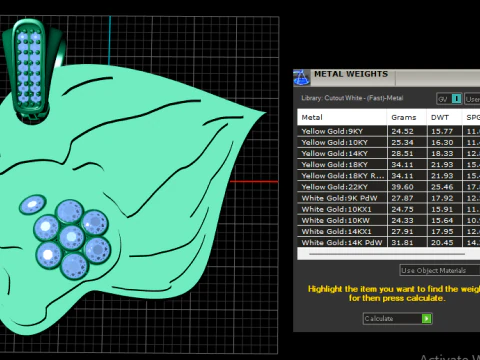
Task: Click the 31.81 grams cell
Action: click(407, 242)
